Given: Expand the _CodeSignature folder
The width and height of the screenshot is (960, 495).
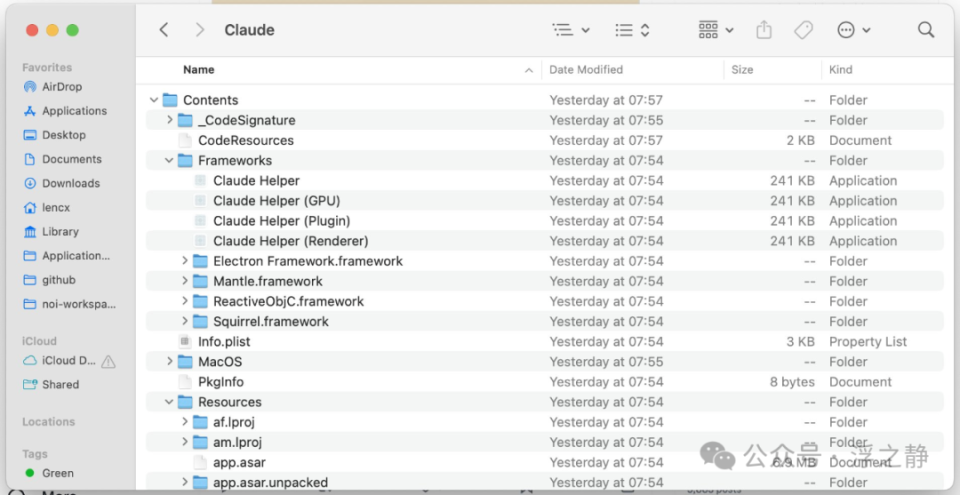Looking at the screenshot, I should [x=170, y=120].
